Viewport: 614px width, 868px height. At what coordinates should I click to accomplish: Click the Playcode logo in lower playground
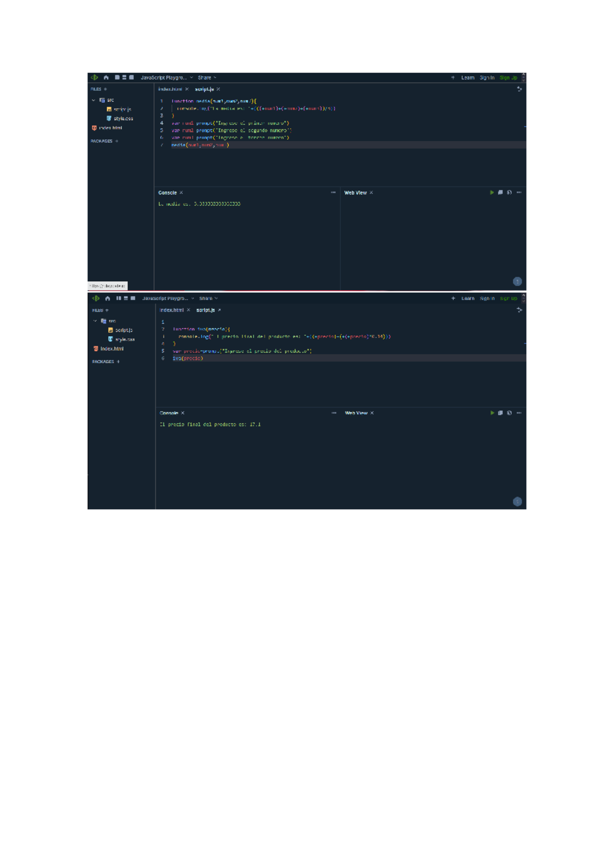pos(96,298)
